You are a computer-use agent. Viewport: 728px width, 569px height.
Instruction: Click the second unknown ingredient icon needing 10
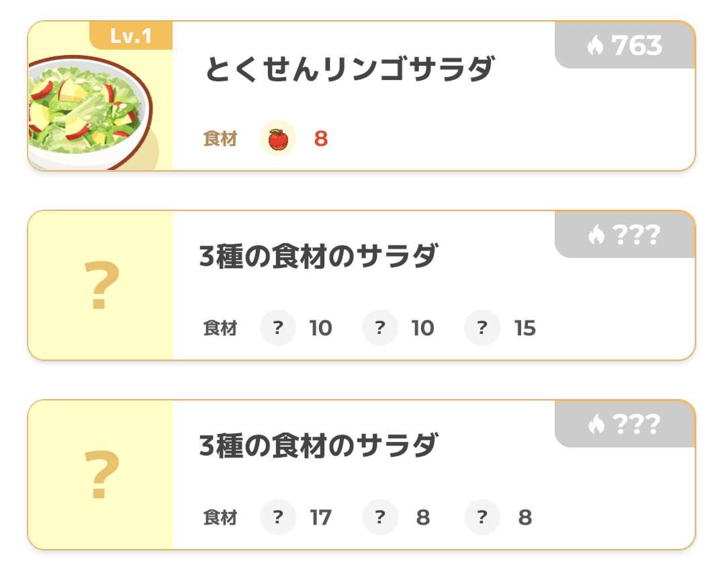(379, 328)
